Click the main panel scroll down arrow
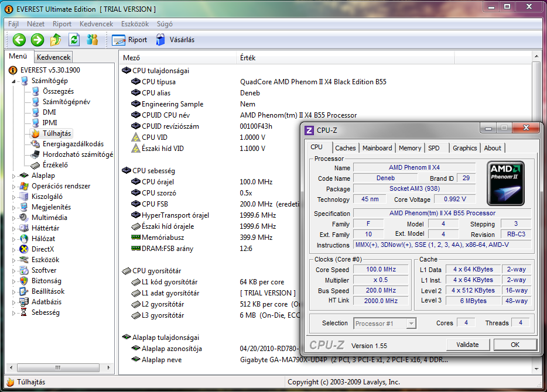The image size is (547, 392). (x=536, y=369)
